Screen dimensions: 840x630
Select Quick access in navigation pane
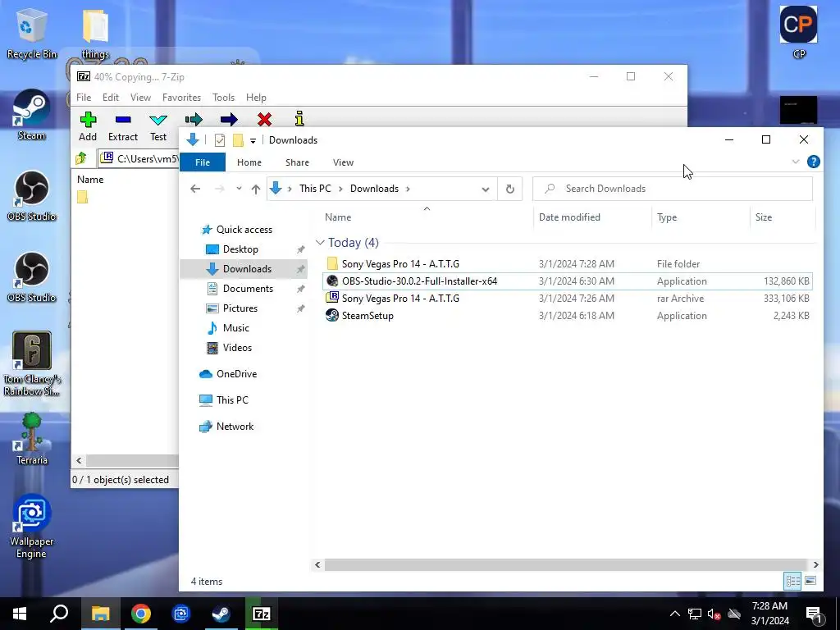pos(244,230)
